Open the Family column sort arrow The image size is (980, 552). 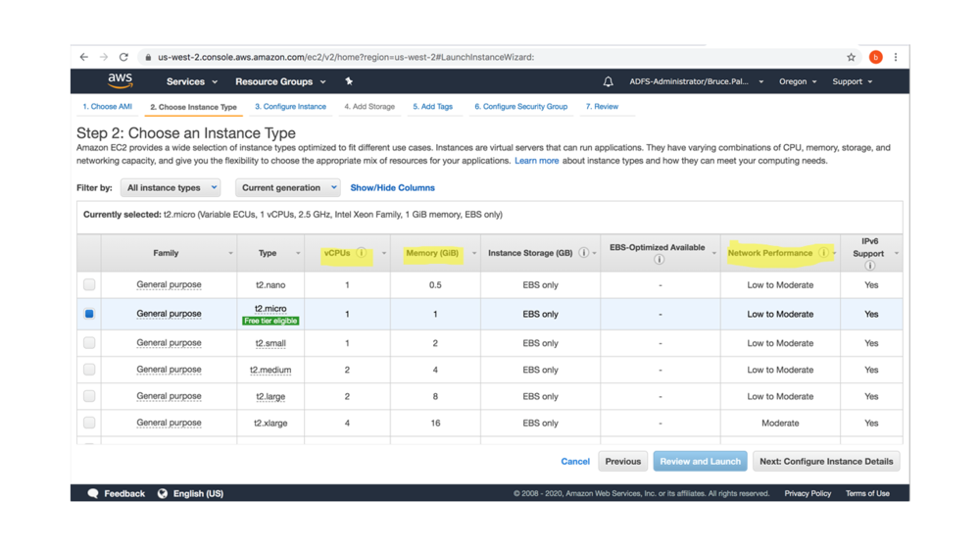(230, 253)
